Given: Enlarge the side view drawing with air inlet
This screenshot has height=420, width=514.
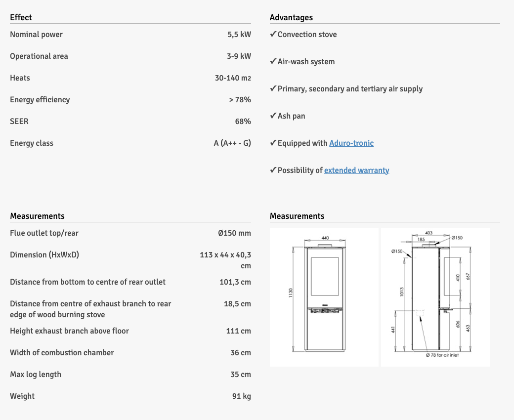Looking at the screenshot, I should pos(435,297).
